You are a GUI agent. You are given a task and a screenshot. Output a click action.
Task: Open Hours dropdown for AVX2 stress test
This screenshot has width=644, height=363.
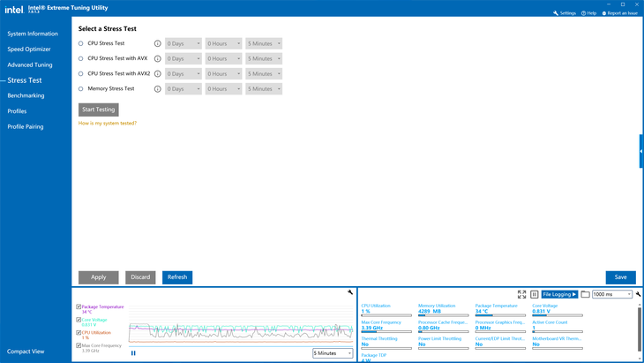223,74
